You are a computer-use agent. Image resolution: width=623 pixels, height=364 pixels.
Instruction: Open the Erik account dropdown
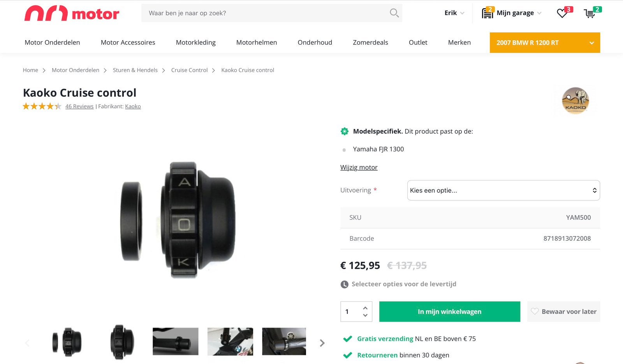[454, 13]
